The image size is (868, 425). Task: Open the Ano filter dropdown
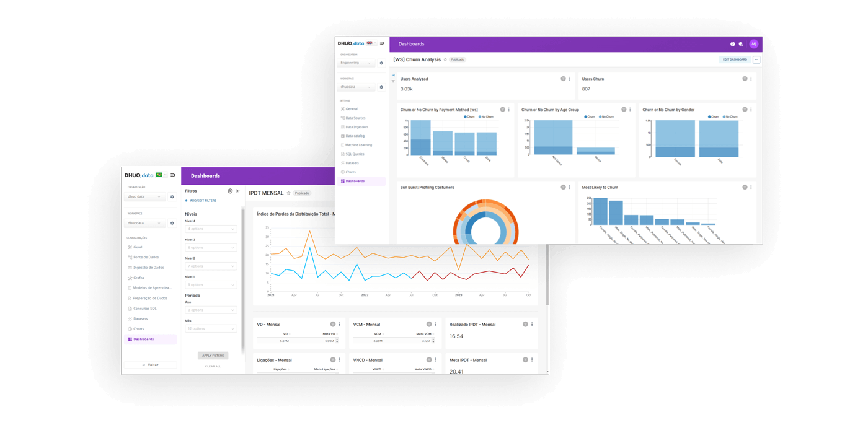(x=211, y=310)
